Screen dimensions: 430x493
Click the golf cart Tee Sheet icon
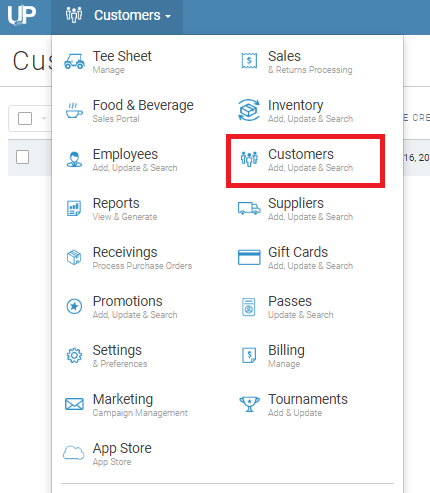coord(74,62)
